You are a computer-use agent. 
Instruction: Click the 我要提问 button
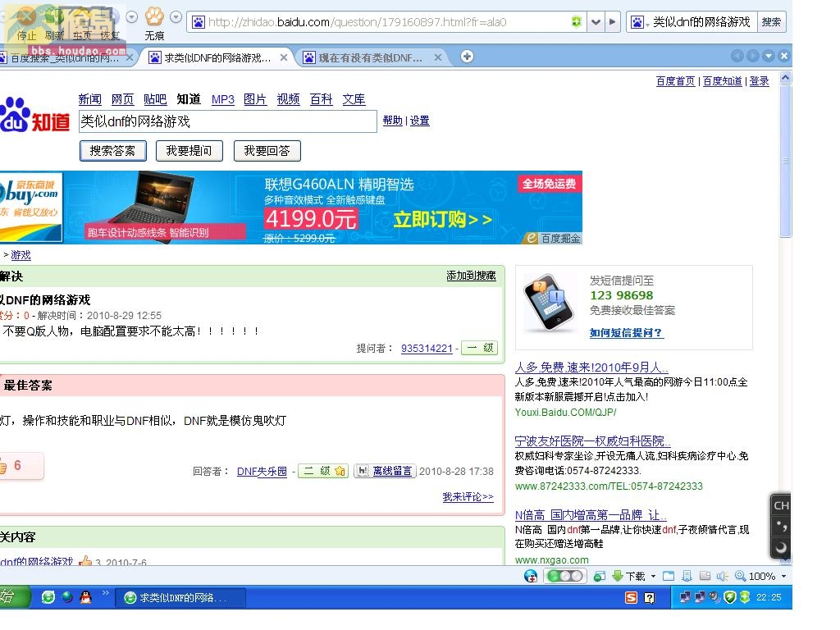(x=189, y=151)
